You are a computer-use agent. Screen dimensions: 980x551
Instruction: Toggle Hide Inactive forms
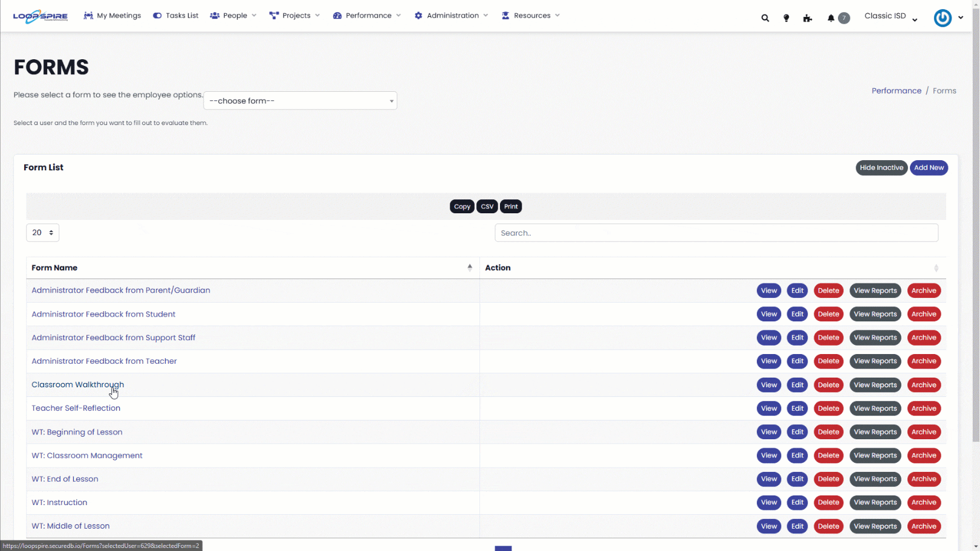tap(881, 168)
